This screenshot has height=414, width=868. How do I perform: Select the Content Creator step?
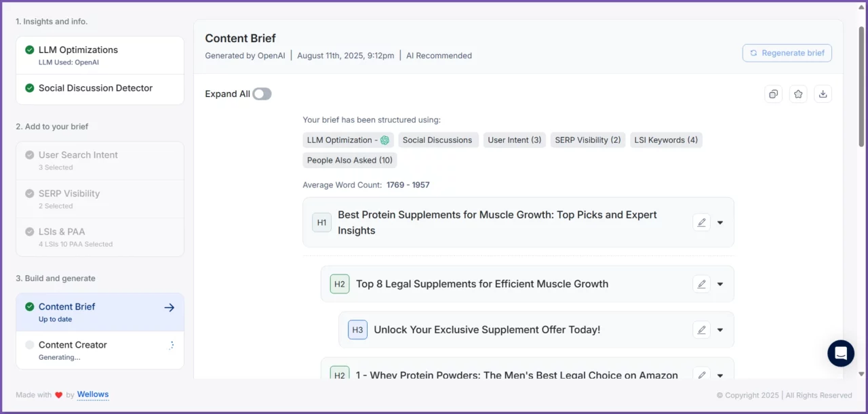tap(73, 345)
